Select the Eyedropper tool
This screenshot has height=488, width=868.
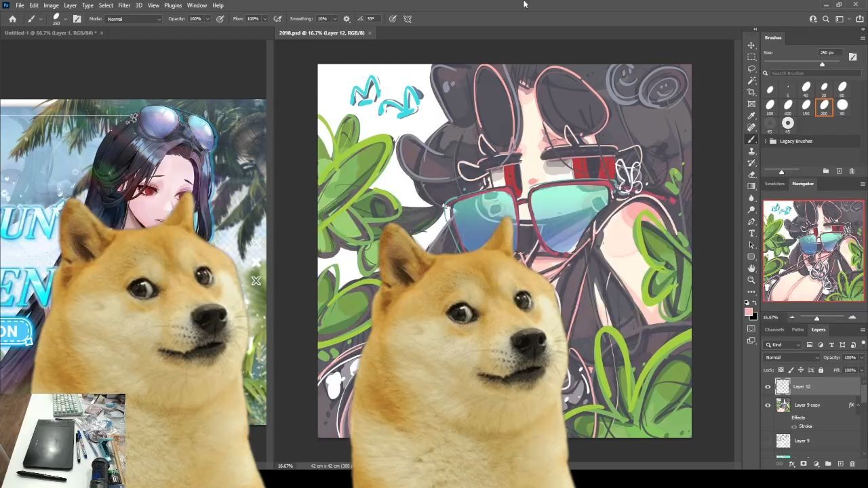pos(751,115)
